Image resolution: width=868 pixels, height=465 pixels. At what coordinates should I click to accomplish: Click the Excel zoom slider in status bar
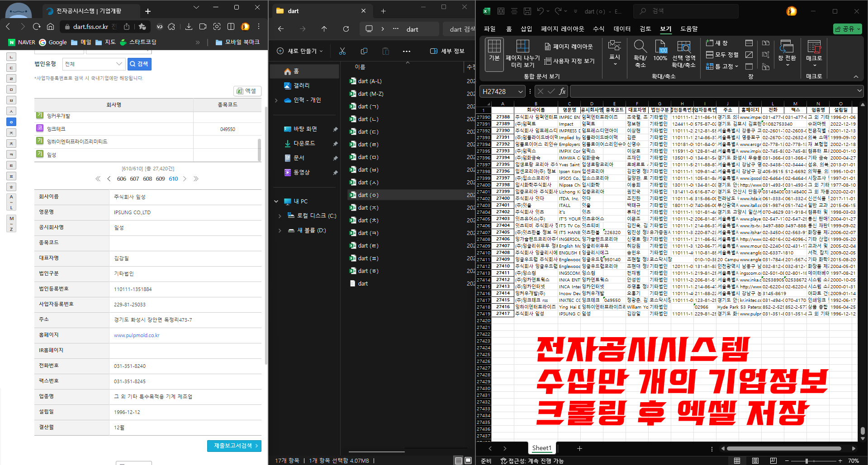(x=806, y=460)
